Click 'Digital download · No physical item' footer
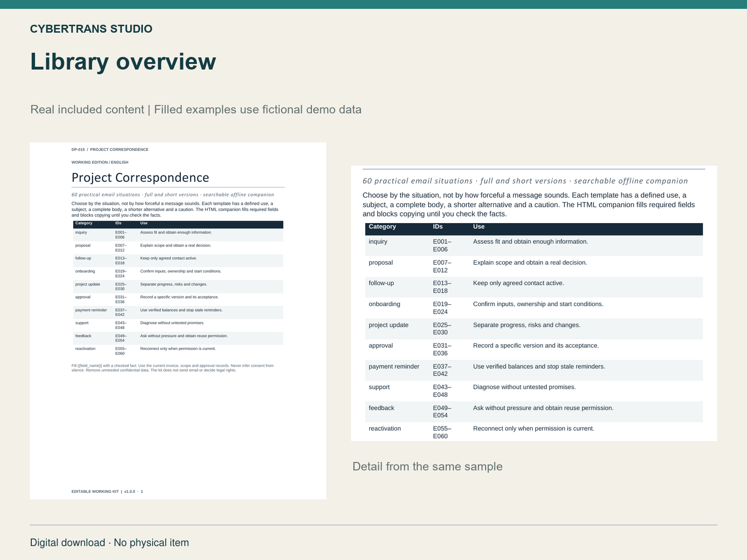The image size is (747, 560). coord(110,543)
